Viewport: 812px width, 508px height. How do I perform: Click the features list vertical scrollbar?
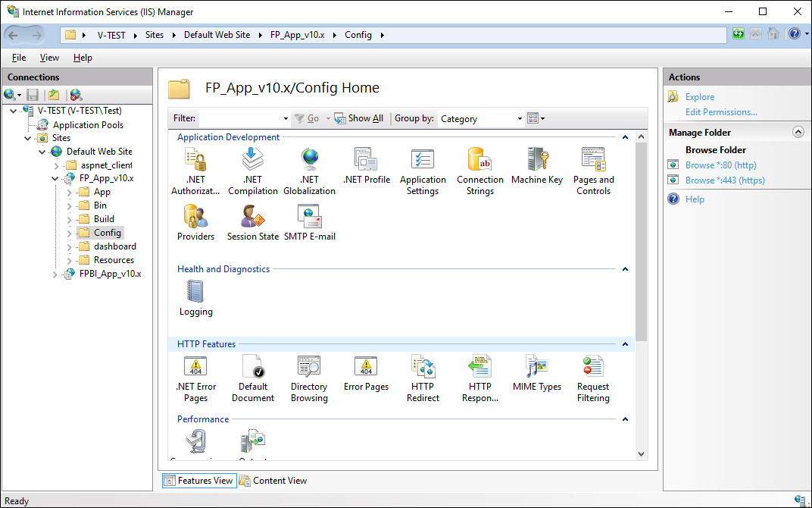tap(641, 241)
